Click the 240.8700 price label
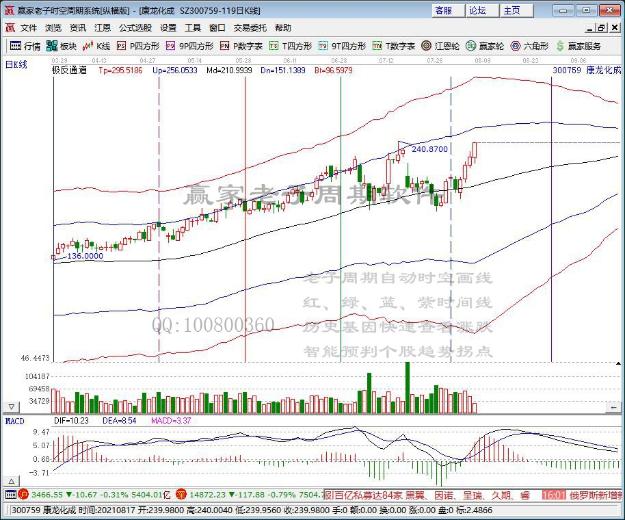Screen dimensions: 625x520 point(430,149)
